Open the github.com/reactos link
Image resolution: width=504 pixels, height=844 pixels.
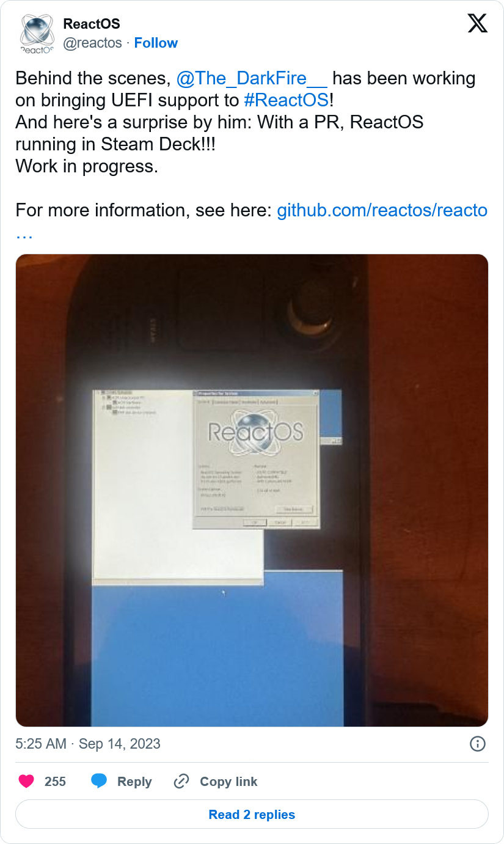tap(382, 210)
